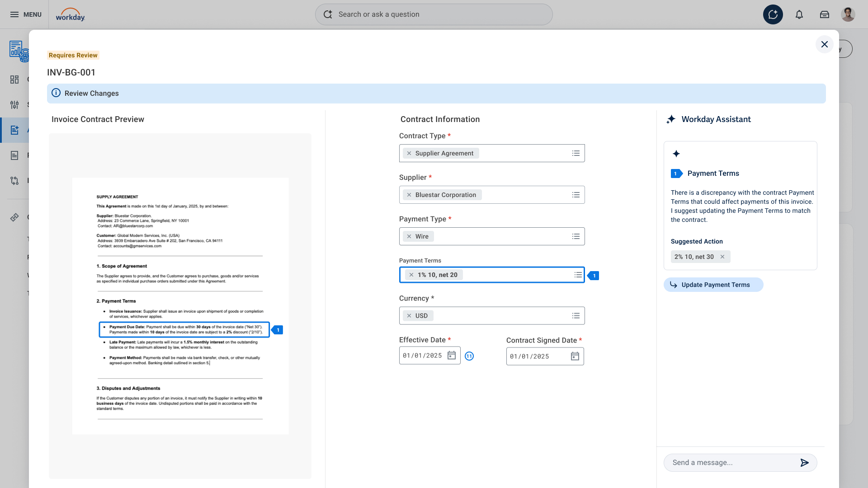Dismiss the suggested 2% 10, net 30 chip
This screenshot has height=488, width=868.
(x=722, y=257)
